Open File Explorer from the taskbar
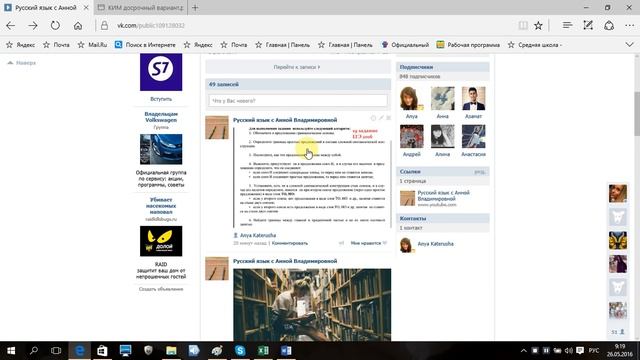This screenshot has width=640, height=360. click(171, 351)
